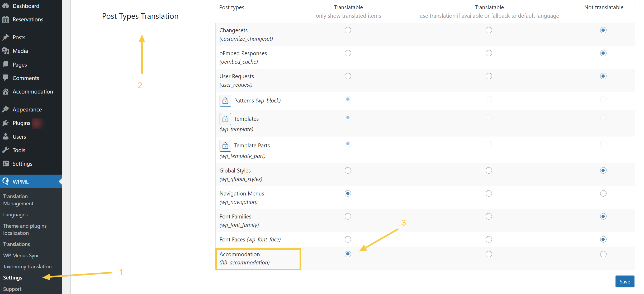Click the Plugins plug icon
Image resolution: width=644 pixels, height=294 pixels.
click(6, 123)
